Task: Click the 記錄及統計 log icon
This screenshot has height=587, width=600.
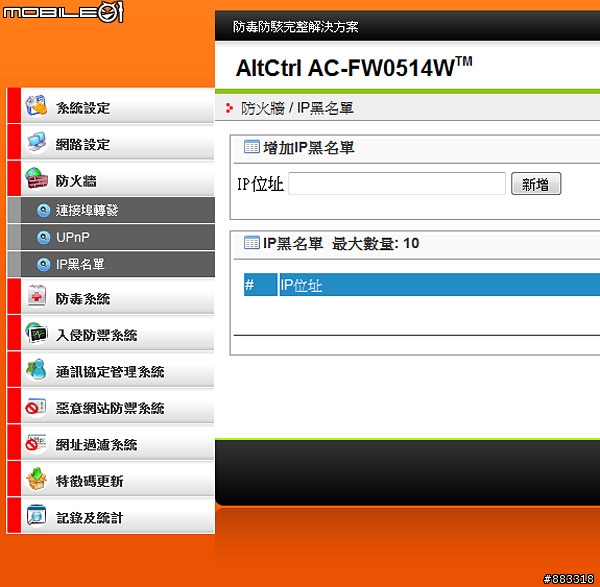Action: 36,515
